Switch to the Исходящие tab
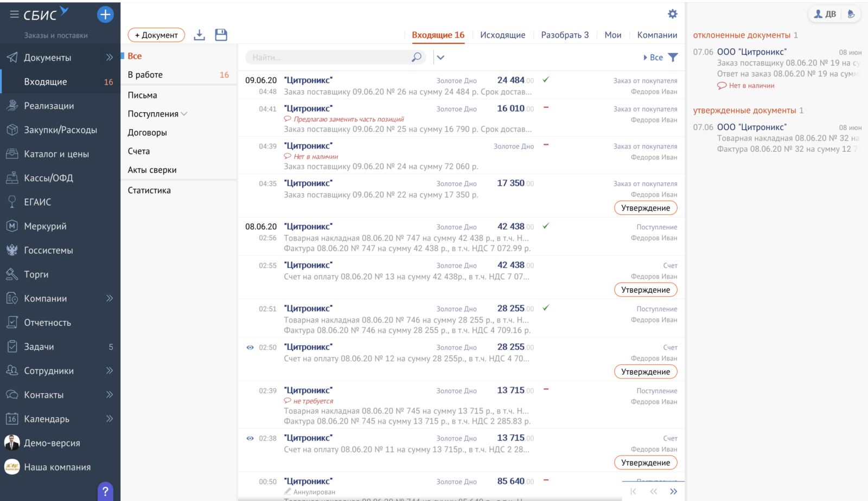The image size is (868, 501). pos(503,35)
